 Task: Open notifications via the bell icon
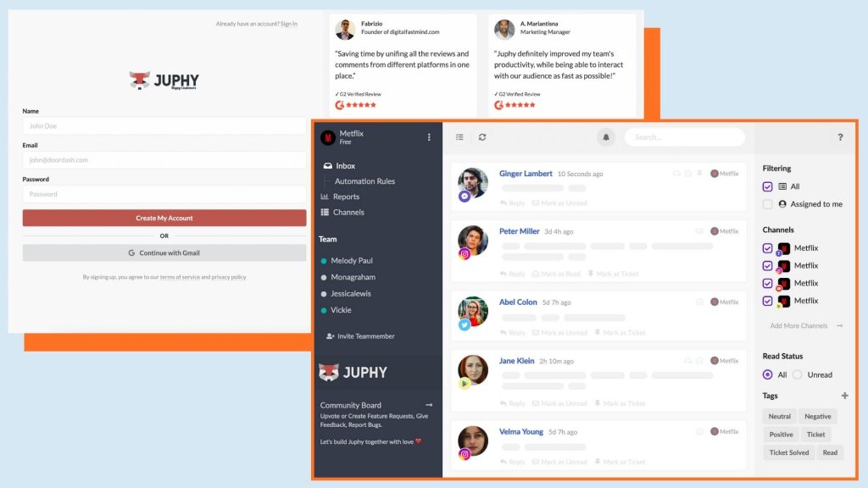click(x=605, y=137)
